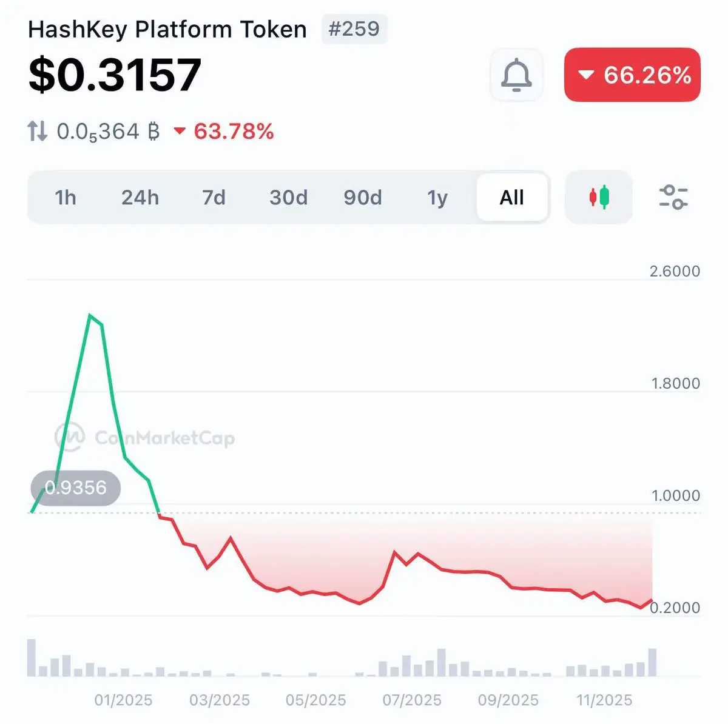Tap the red 66.26% change button
This screenshot has width=728, height=724.
632,75
